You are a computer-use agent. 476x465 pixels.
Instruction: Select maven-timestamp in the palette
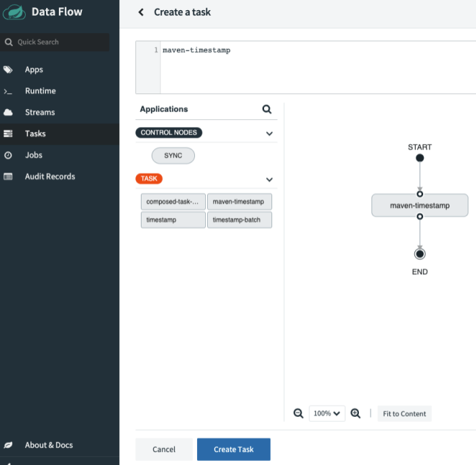[x=240, y=202]
